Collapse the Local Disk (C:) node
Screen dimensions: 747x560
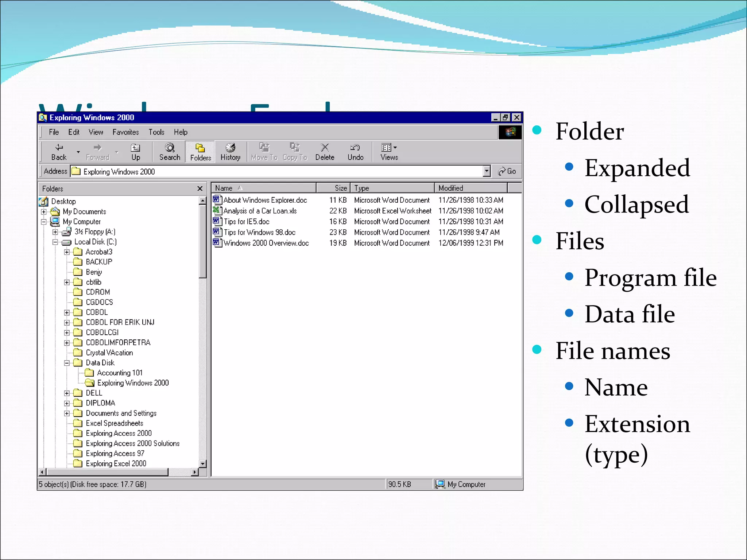pos(55,242)
